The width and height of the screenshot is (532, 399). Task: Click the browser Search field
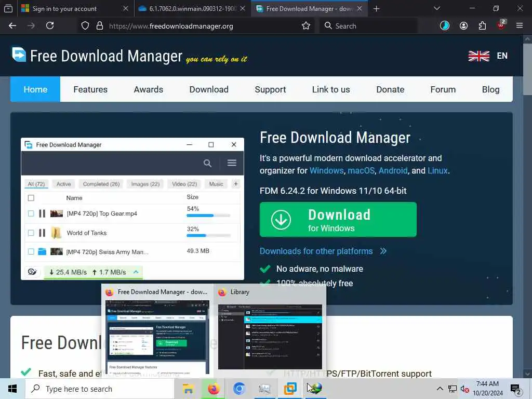coord(368,26)
